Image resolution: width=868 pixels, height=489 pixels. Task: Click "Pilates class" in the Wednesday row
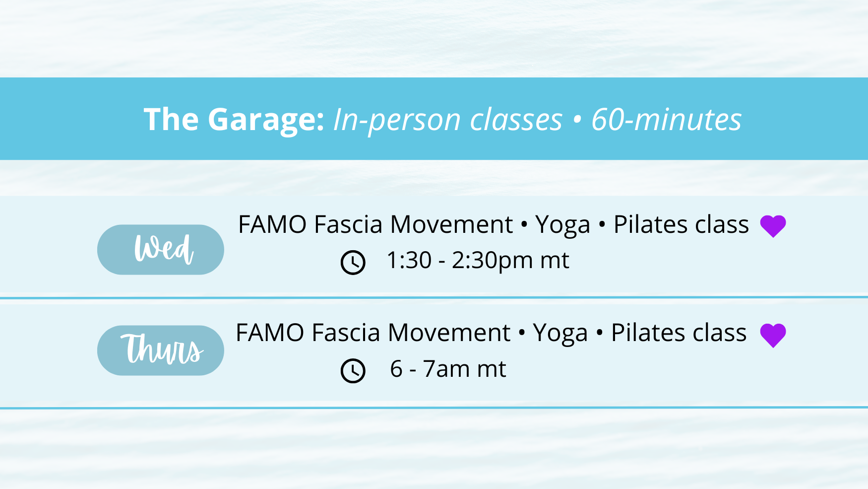coord(681,224)
